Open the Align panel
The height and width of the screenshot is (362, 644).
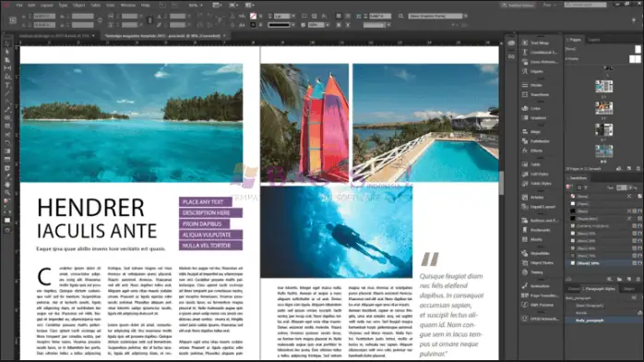531,132
